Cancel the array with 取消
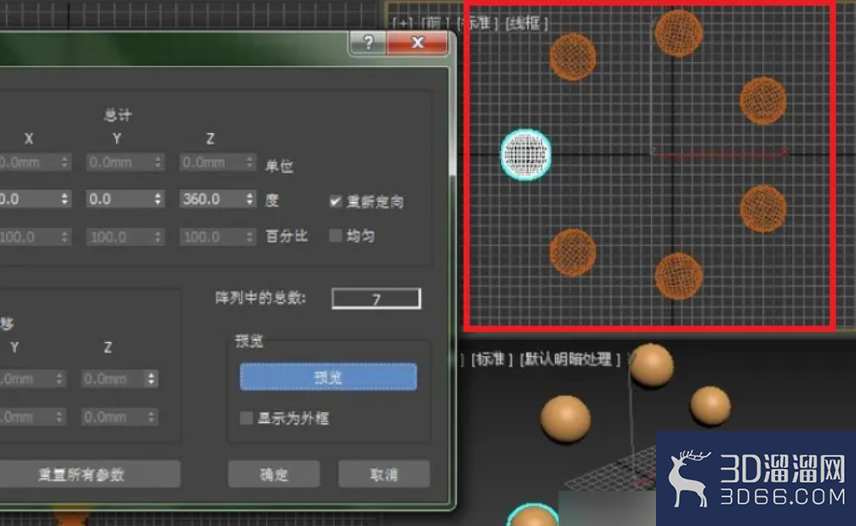The height and width of the screenshot is (526, 856). point(384,474)
